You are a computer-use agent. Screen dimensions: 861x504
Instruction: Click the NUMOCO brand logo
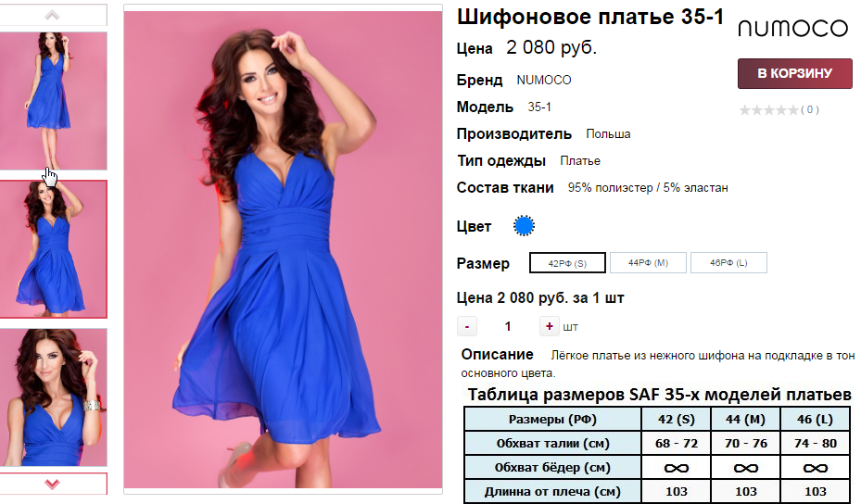793,28
